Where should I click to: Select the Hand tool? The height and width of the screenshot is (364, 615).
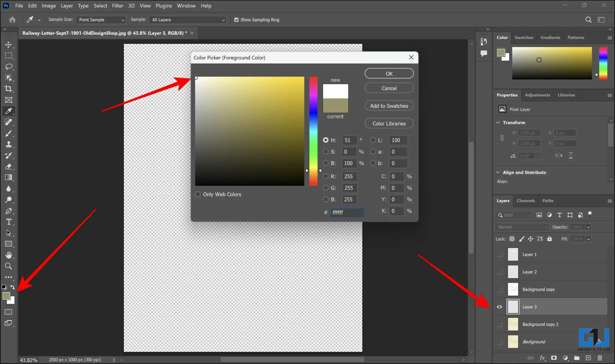9,255
